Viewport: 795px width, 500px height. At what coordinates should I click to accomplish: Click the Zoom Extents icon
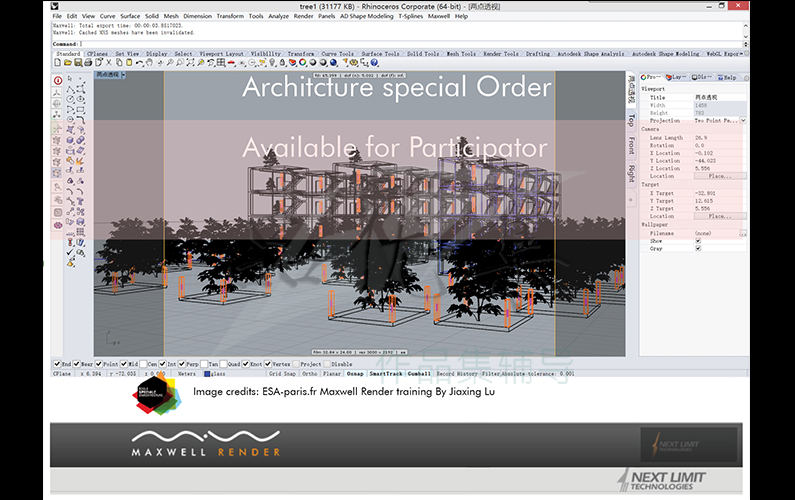pyautogui.click(x=190, y=62)
